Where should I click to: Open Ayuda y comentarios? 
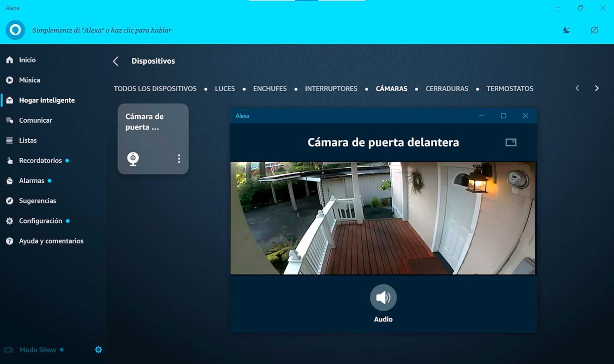[x=51, y=241]
